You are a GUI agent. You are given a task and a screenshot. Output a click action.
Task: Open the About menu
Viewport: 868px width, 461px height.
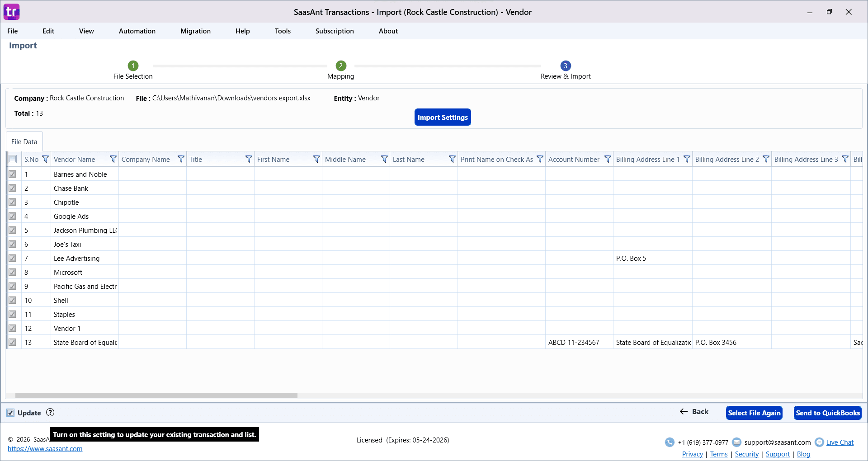388,31
